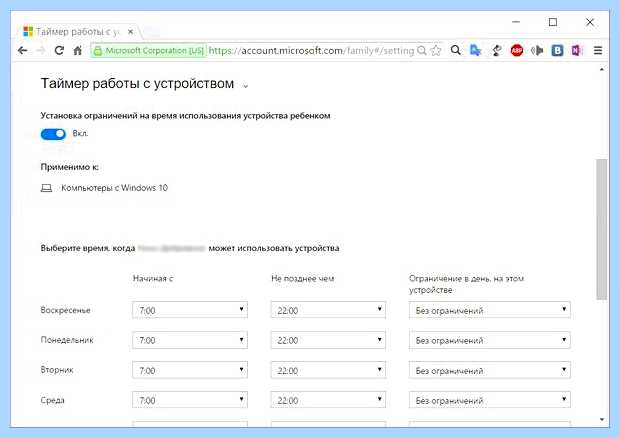Maximize the browser window
The width and height of the screenshot is (620, 438).
pyautogui.click(x=553, y=22)
